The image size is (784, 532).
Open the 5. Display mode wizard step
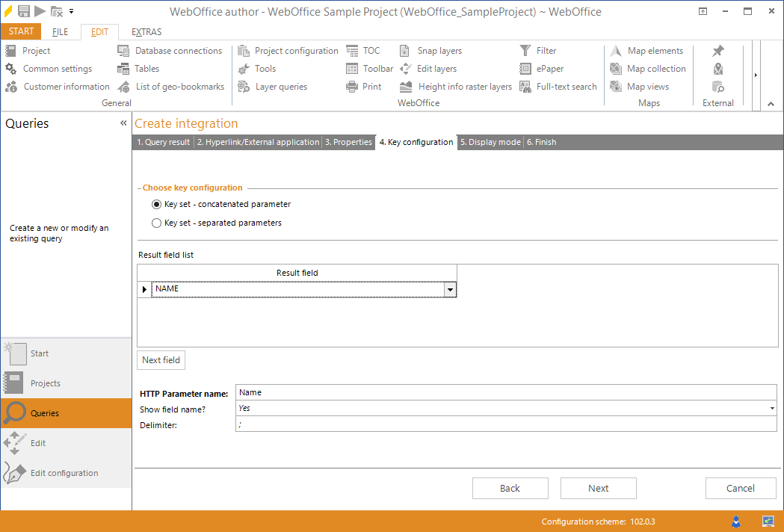(490, 141)
